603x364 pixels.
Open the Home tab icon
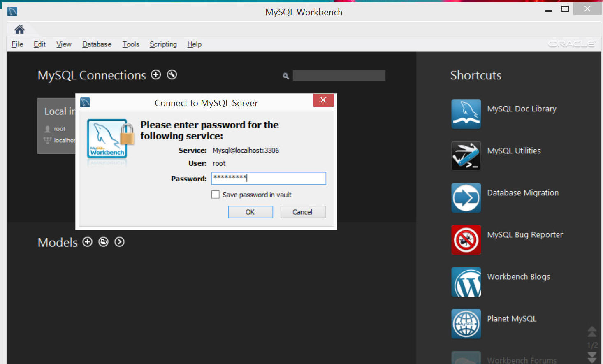[19, 29]
